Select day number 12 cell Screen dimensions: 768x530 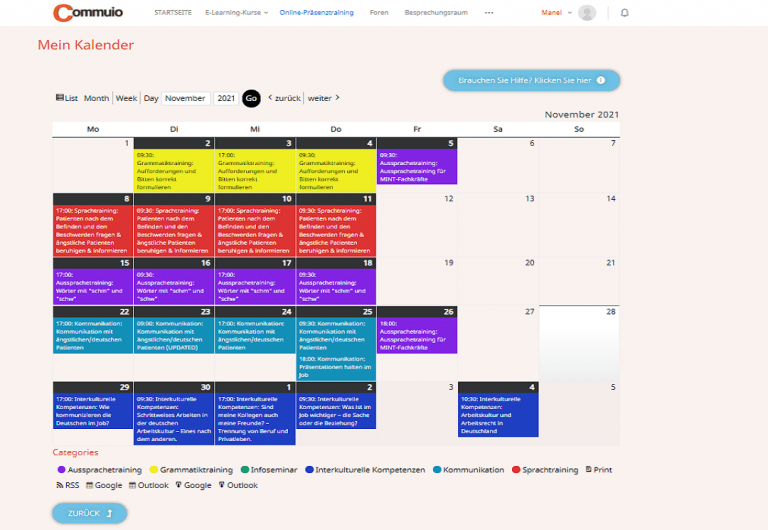[417, 225]
